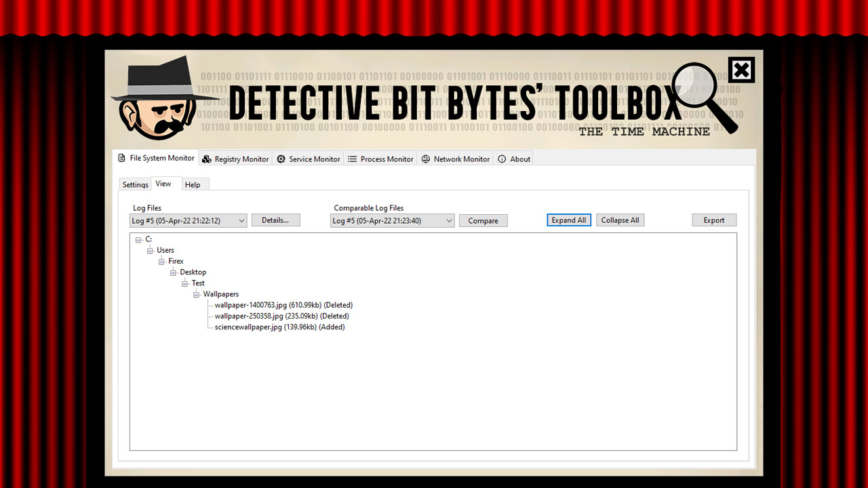The image size is (868, 488).
Task: Click Expand All
Action: (568, 220)
